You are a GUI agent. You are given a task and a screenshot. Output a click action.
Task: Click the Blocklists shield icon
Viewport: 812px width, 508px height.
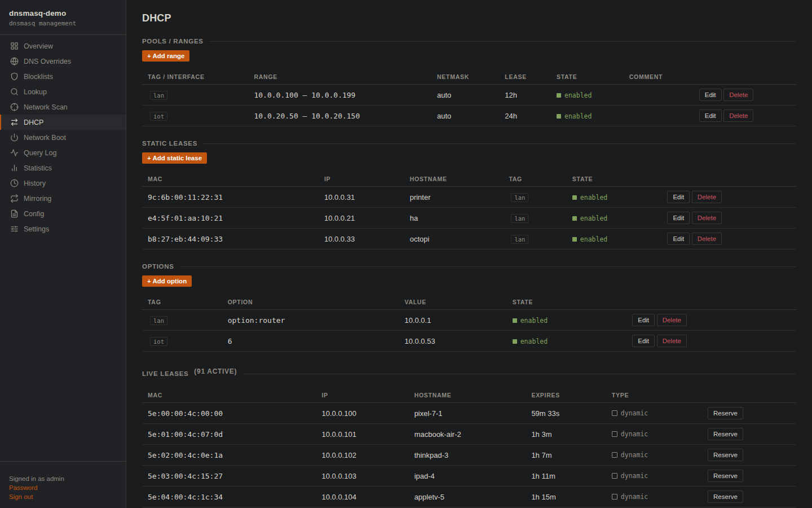14,77
